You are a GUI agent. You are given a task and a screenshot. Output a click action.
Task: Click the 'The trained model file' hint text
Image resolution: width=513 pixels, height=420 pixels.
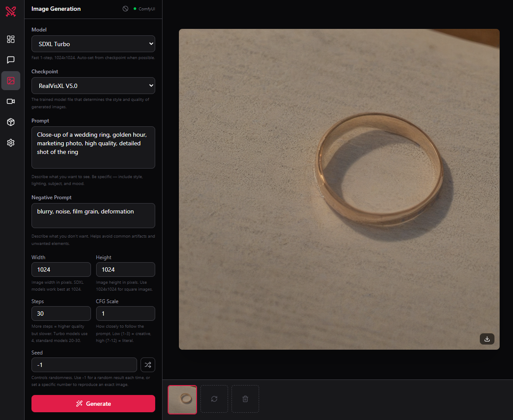(90, 103)
